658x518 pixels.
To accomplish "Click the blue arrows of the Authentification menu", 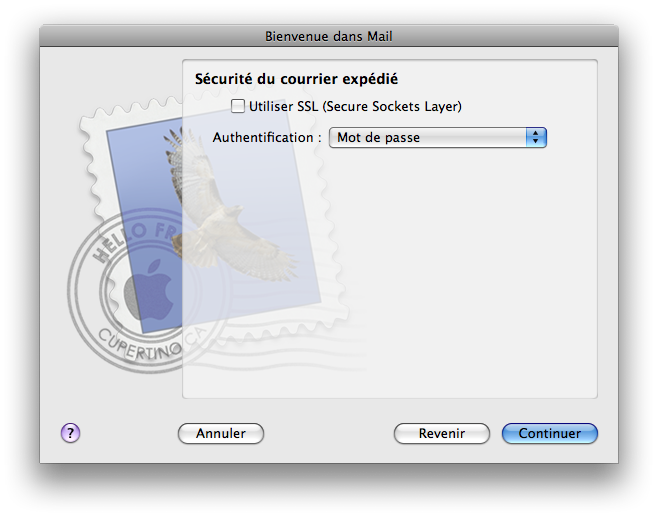I will point(536,137).
